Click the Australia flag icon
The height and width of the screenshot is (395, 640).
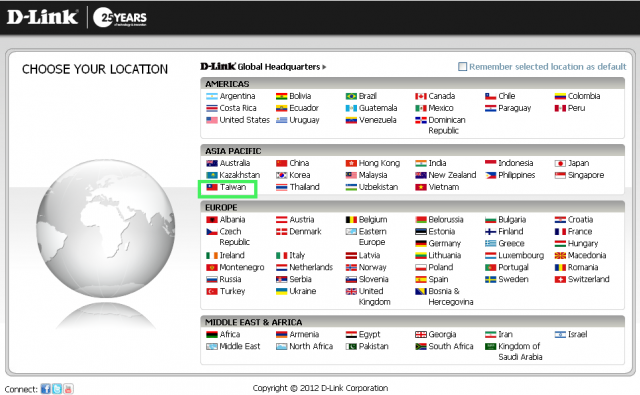(x=211, y=164)
